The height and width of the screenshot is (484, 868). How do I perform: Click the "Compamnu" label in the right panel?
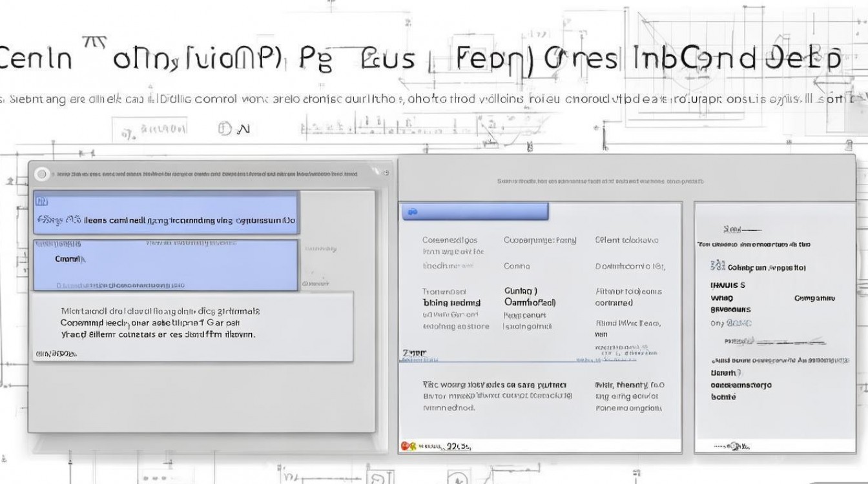[x=814, y=298]
